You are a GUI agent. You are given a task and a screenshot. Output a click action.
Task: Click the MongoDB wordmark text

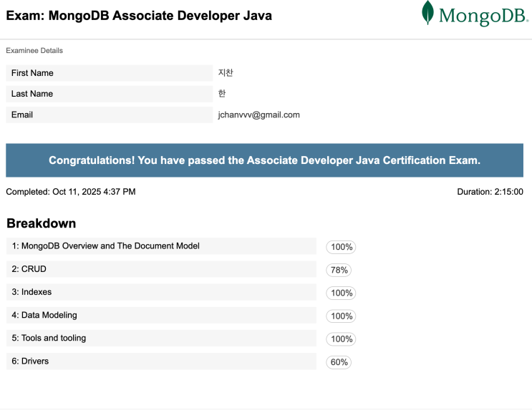(x=483, y=16)
